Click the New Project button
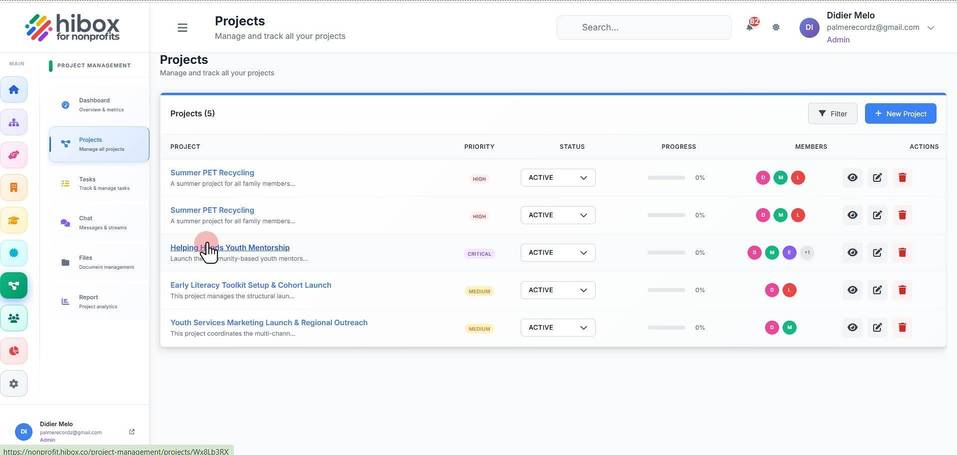The height and width of the screenshot is (455, 957). 900,114
